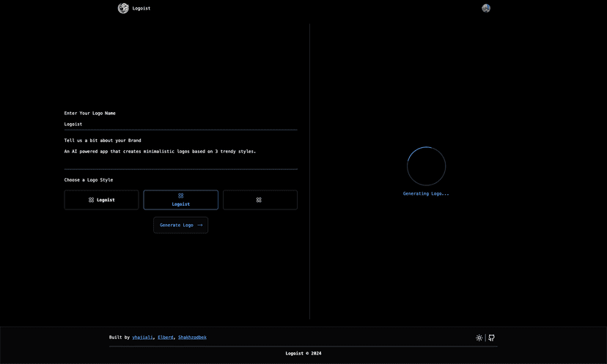Viewport: 607px width, 364px height.
Task: Click the Logoist logo icon in header
Action: [x=123, y=8]
